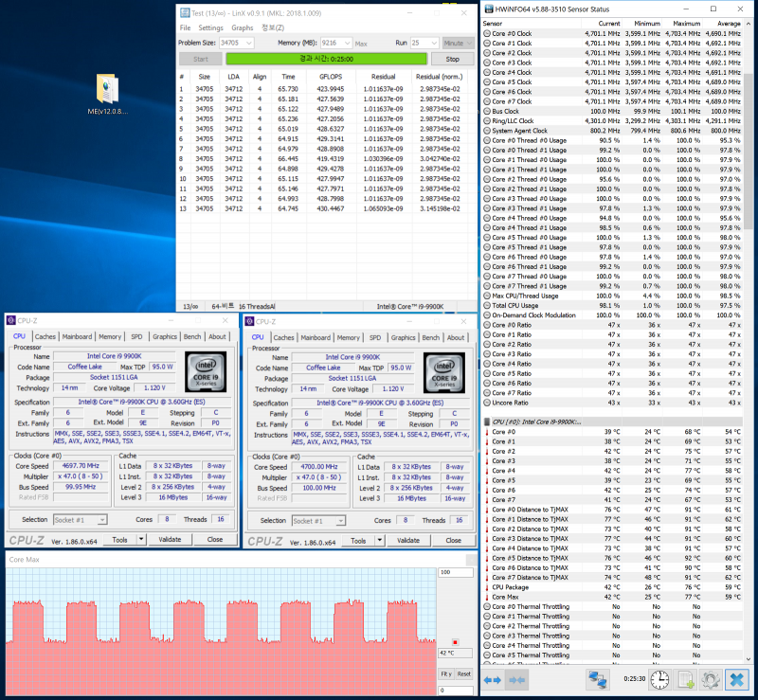Click Bus Clock sensor row icon

click(487, 111)
